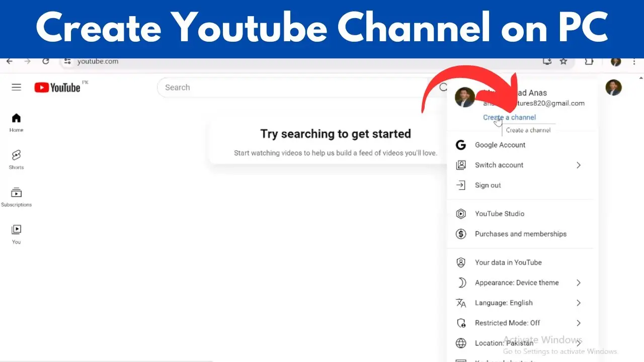
Task: Click the browser forward arrow
Action: coord(27,61)
